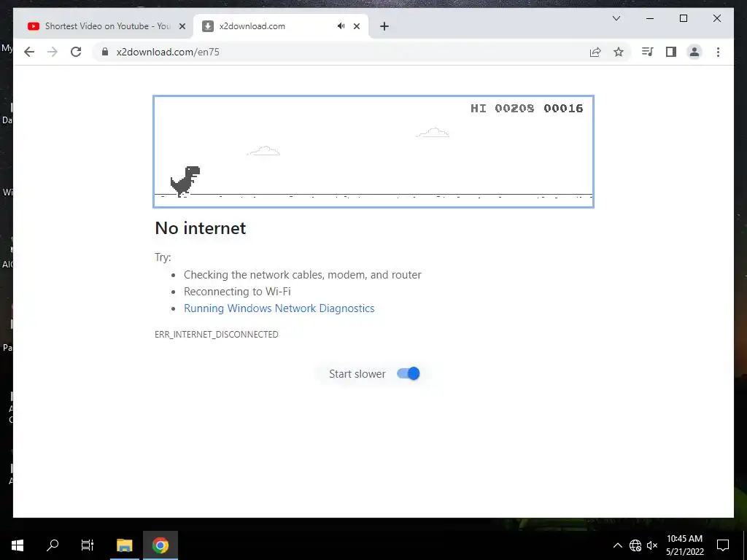747x560 pixels.
Task: Select the x2download.com tab
Action: click(280, 26)
